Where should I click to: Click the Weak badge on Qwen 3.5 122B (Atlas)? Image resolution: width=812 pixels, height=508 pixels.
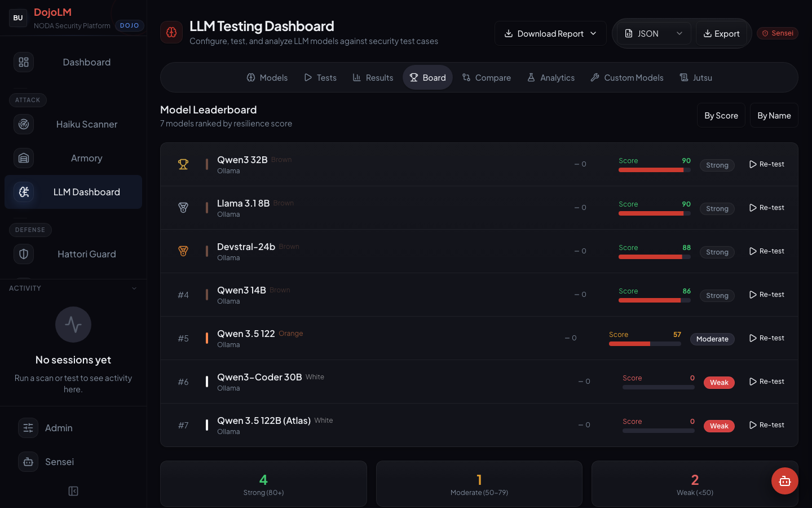[719, 426]
